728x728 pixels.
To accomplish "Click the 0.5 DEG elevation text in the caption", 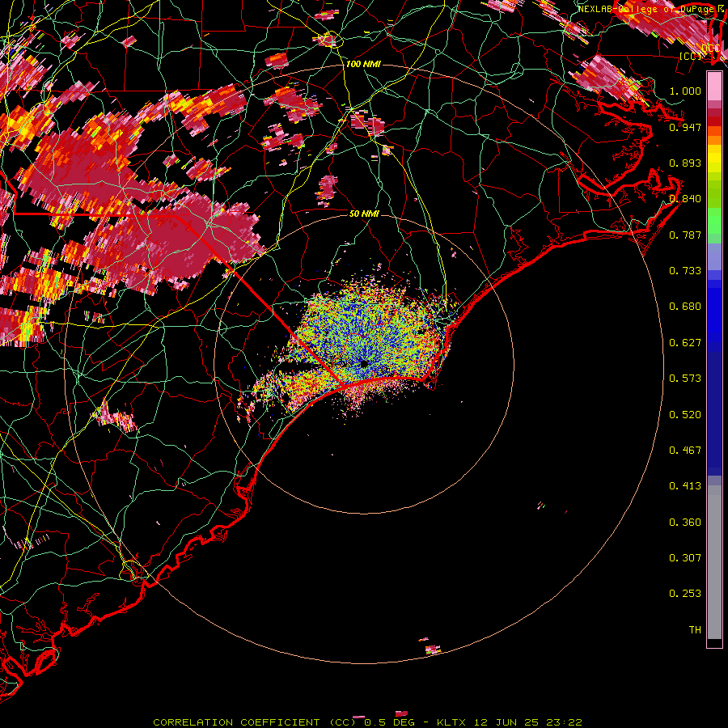I will click(x=388, y=722).
